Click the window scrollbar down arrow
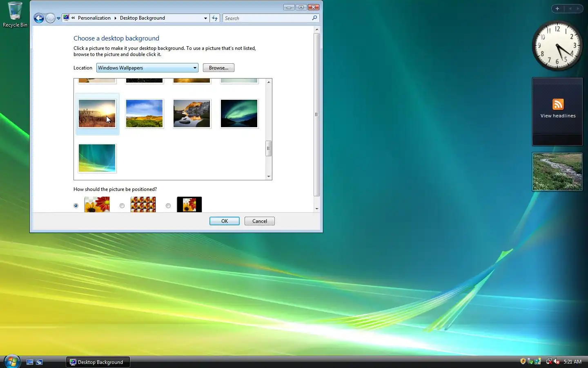This screenshot has height=368, width=588. tap(317, 209)
